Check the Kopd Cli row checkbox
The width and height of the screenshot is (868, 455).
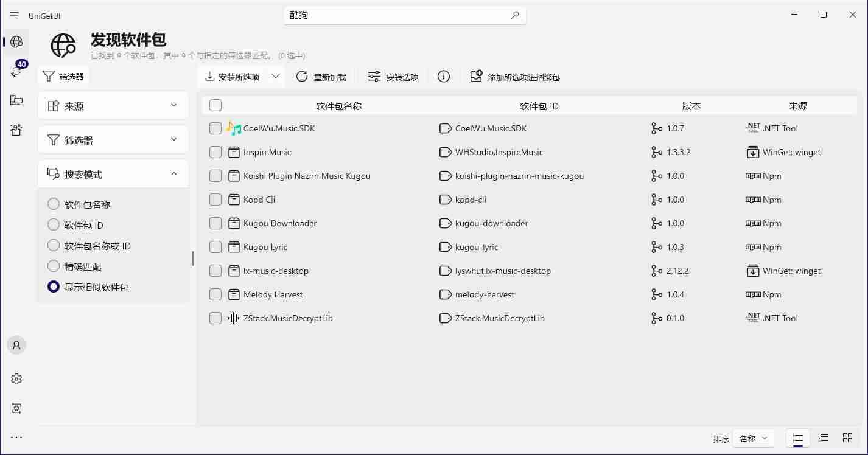(215, 200)
